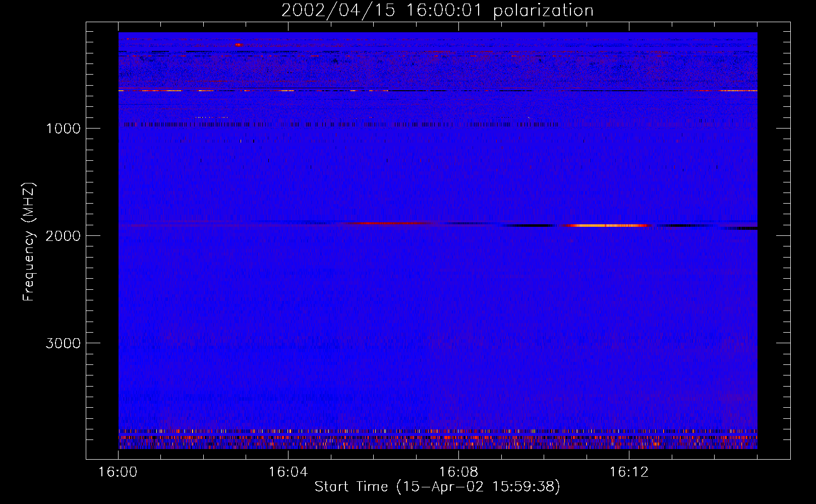This screenshot has height=504, width=816.
Task: Click the 'Start Time (15-Apr-02 15:59:38)' x-axis label
Action: (437, 487)
